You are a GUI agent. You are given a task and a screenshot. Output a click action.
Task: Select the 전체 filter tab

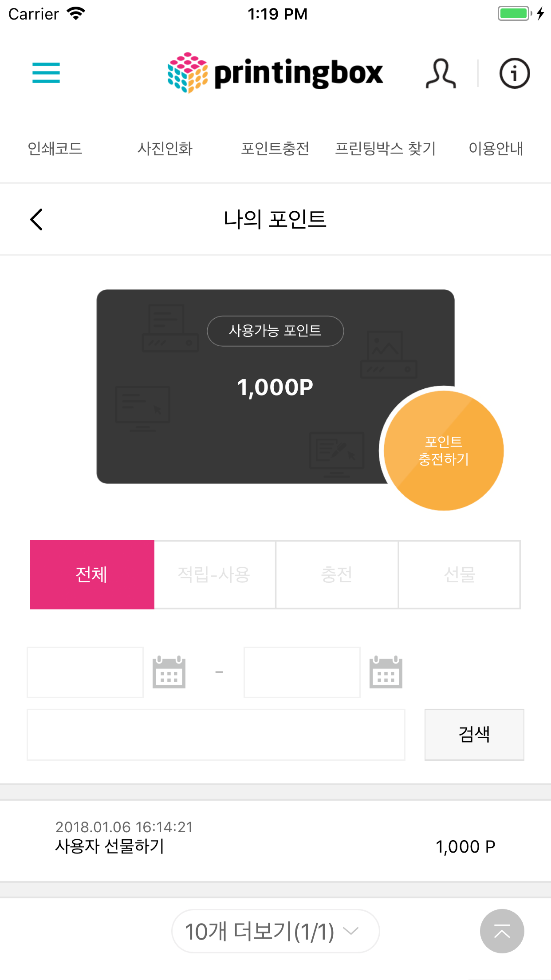[x=92, y=575]
